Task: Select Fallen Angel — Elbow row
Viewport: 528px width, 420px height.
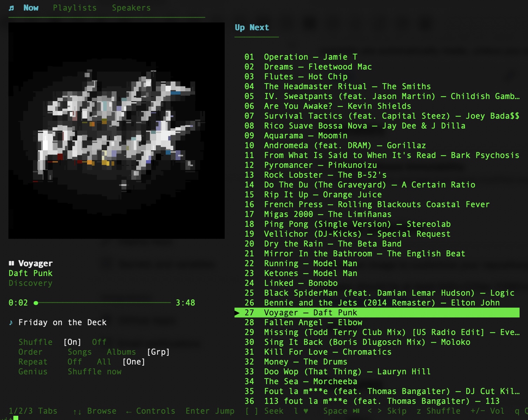Action: coord(377,322)
